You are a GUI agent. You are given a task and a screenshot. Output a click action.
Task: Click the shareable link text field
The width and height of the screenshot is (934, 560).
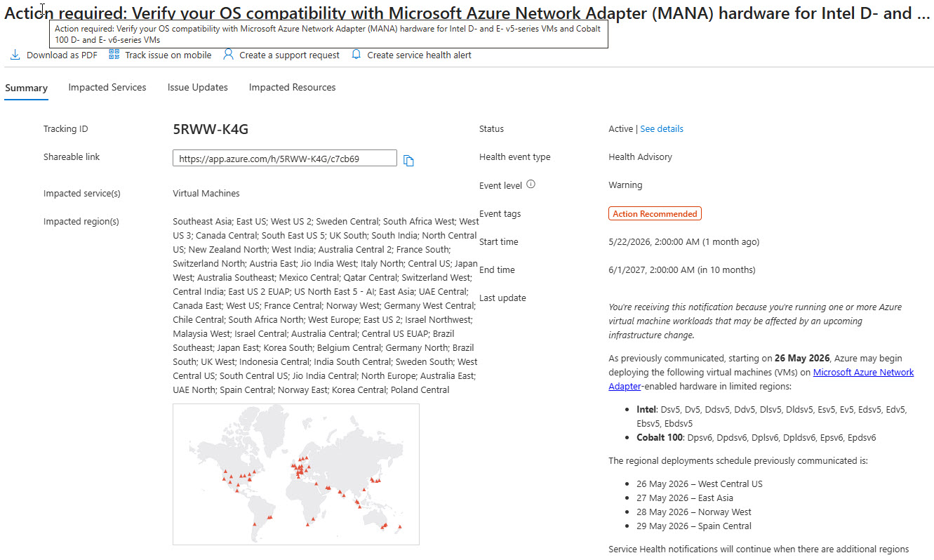285,159
